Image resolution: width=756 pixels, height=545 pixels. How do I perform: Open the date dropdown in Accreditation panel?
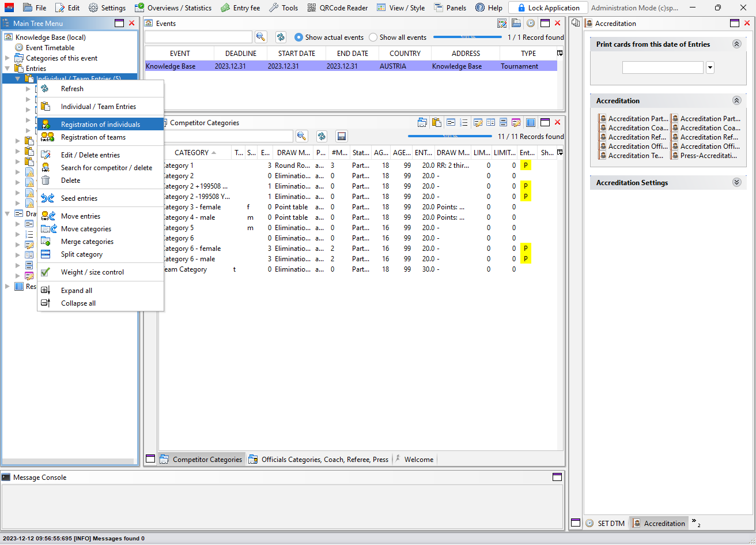pyautogui.click(x=710, y=67)
